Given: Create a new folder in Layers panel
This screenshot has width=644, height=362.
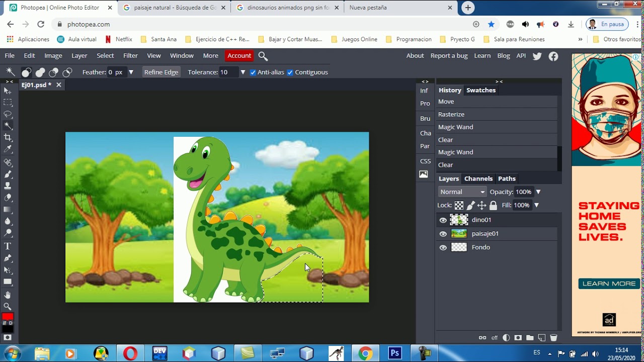Looking at the screenshot, I should click(x=530, y=338).
